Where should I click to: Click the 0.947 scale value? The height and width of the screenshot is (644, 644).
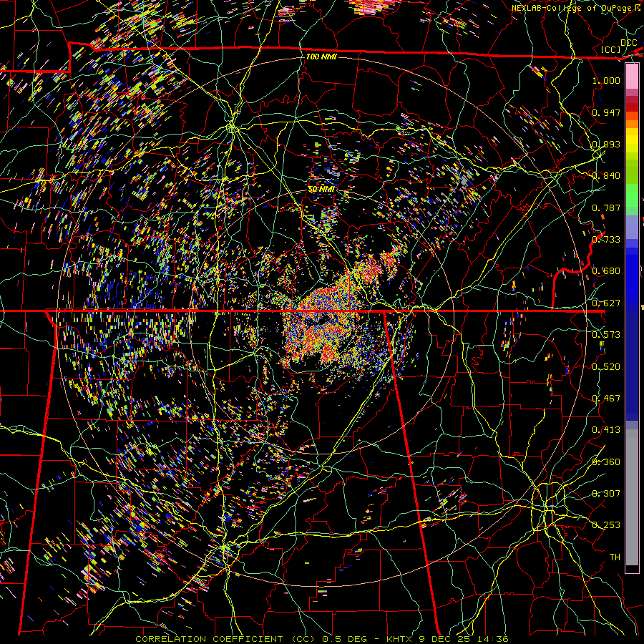(x=606, y=112)
